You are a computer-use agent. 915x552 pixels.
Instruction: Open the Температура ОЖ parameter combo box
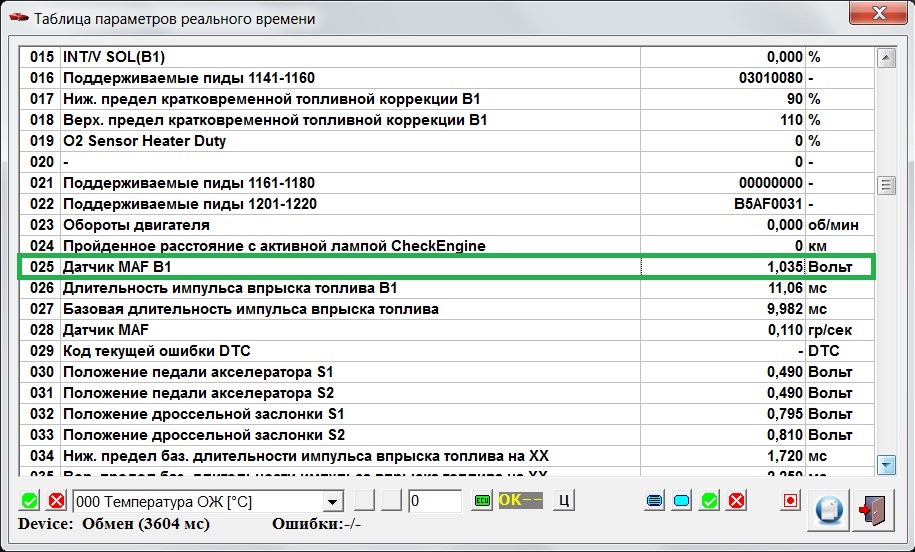click(x=208, y=501)
